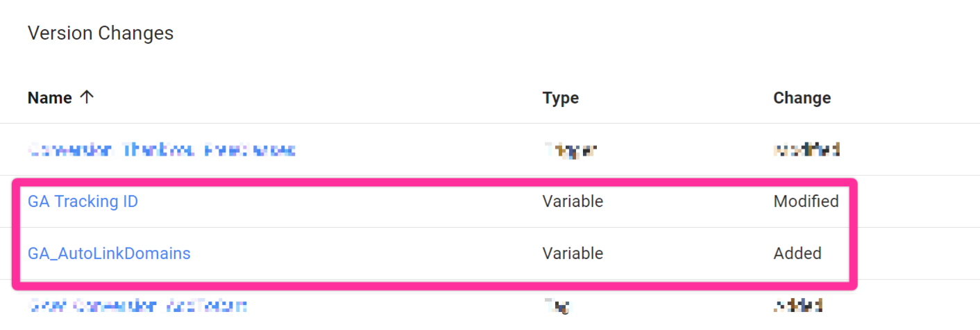Click Variable type in GA Tracking ID row

(x=573, y=201)
